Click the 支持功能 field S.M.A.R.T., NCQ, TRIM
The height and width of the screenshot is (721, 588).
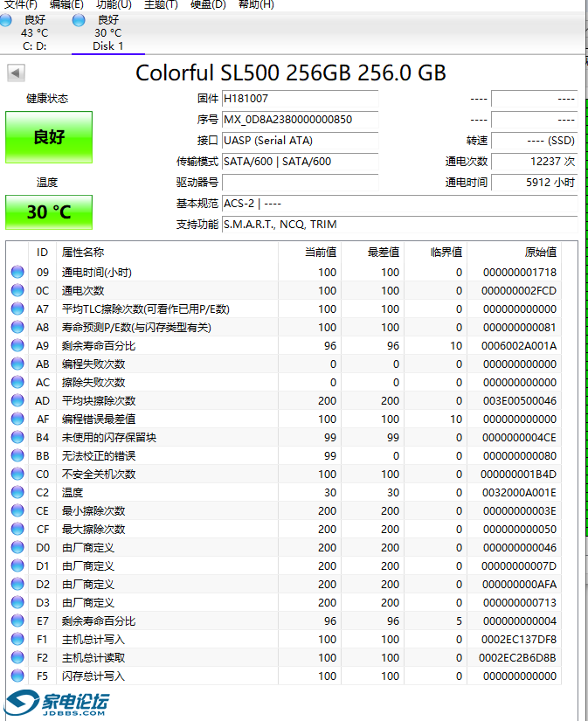pyautogui.click(x=399, y=225)
